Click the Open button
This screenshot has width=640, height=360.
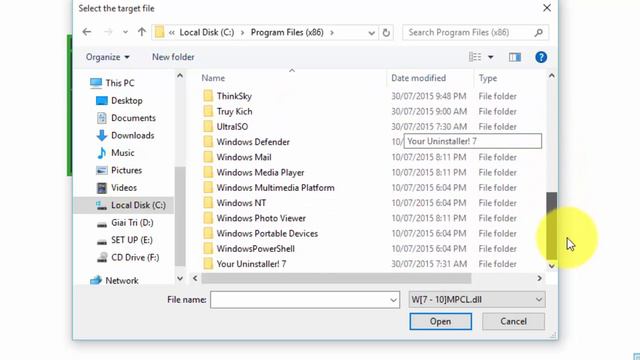pyautogui.click(x=440, y=321)
